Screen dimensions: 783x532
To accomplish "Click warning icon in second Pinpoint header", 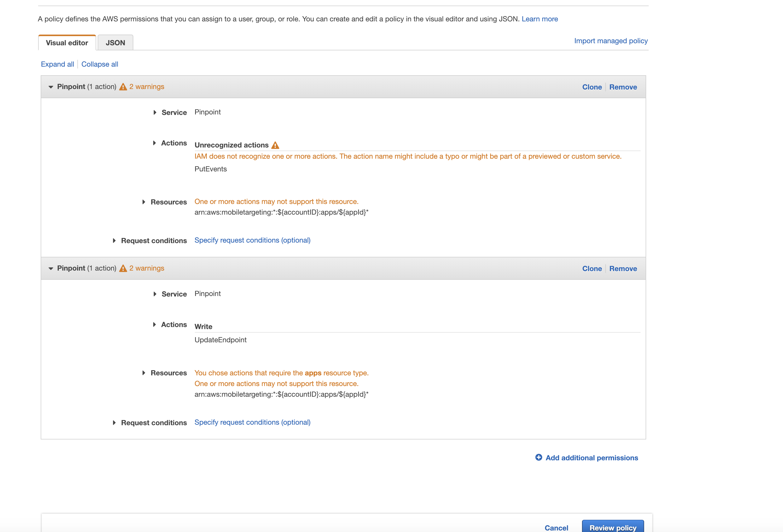I will 123,268.
